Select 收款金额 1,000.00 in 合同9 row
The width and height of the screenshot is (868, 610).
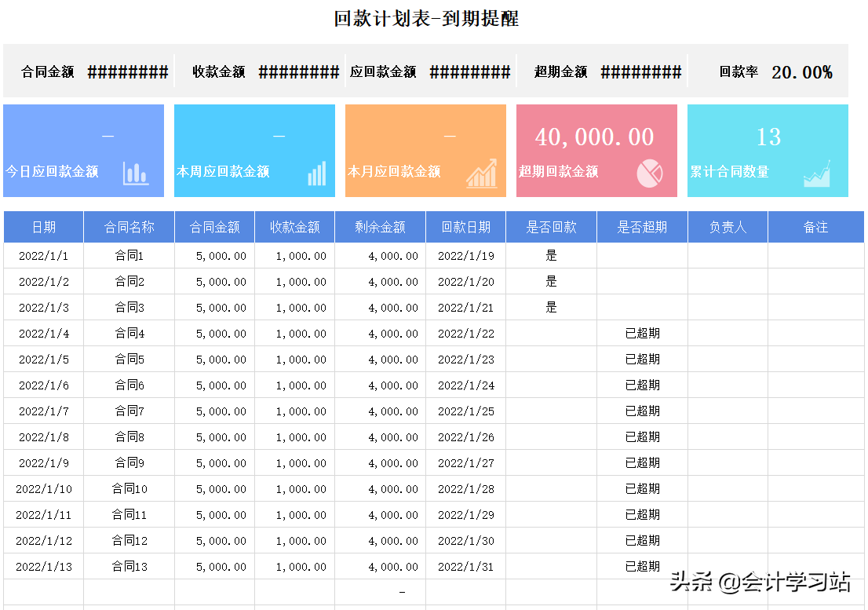click(294, 462)
